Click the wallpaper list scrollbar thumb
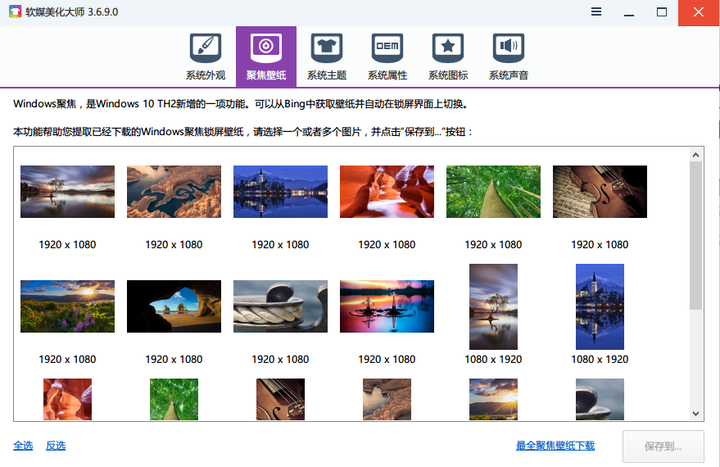The width and height of the screenshot is (720, 467). (x=696, y=235)
